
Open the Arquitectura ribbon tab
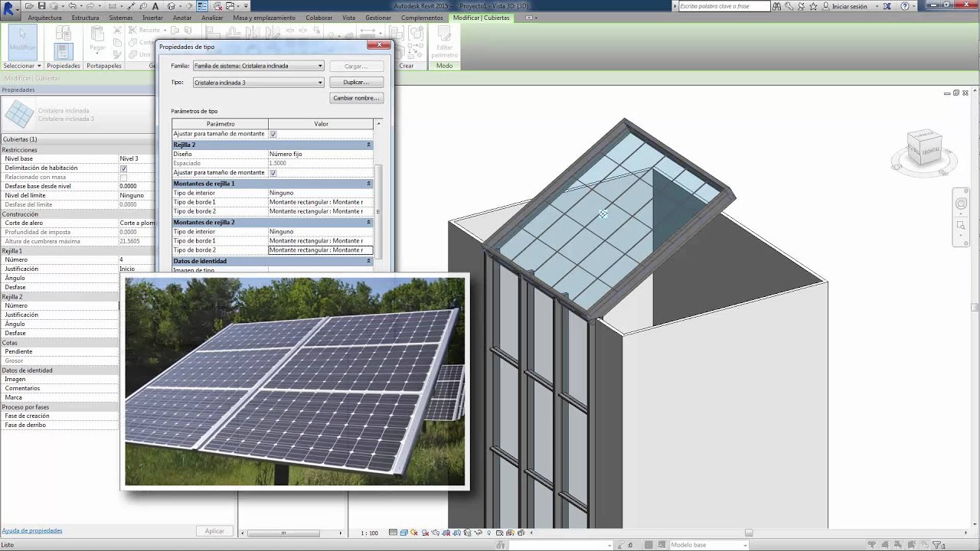tap(44, 18)
